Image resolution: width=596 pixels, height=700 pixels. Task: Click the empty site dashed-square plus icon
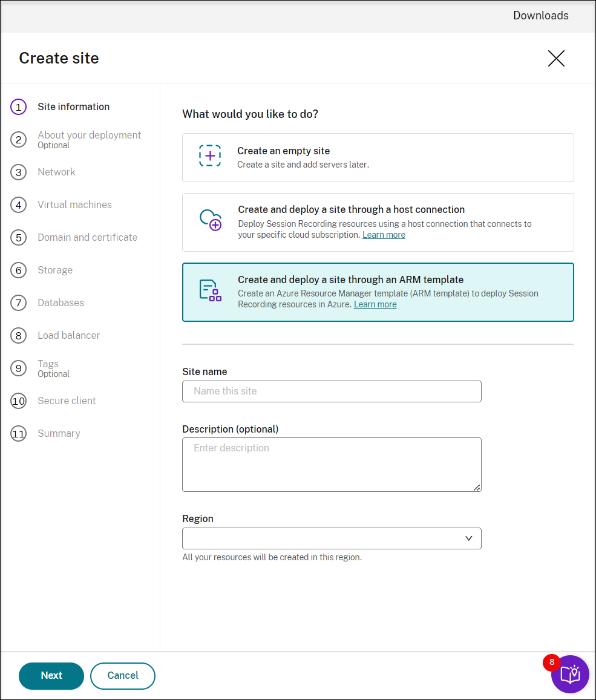(x=210, y=156)
